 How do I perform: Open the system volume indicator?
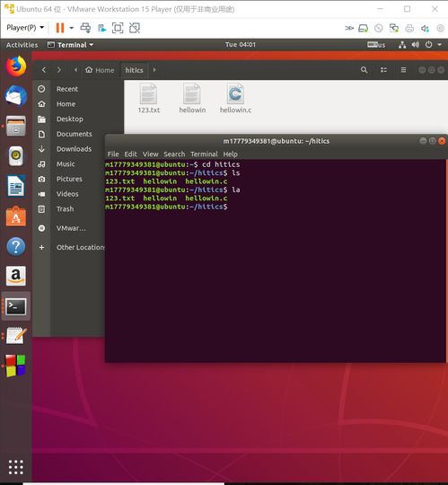pos(416,45)
